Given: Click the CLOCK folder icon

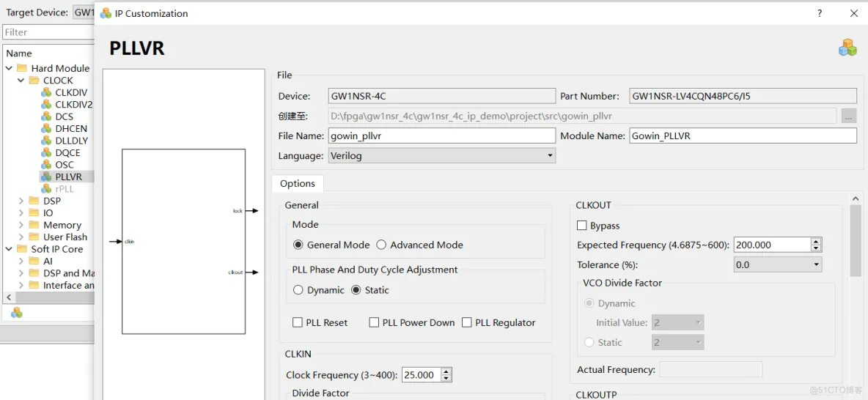Looking at the screenshot, I should [34, 81].
